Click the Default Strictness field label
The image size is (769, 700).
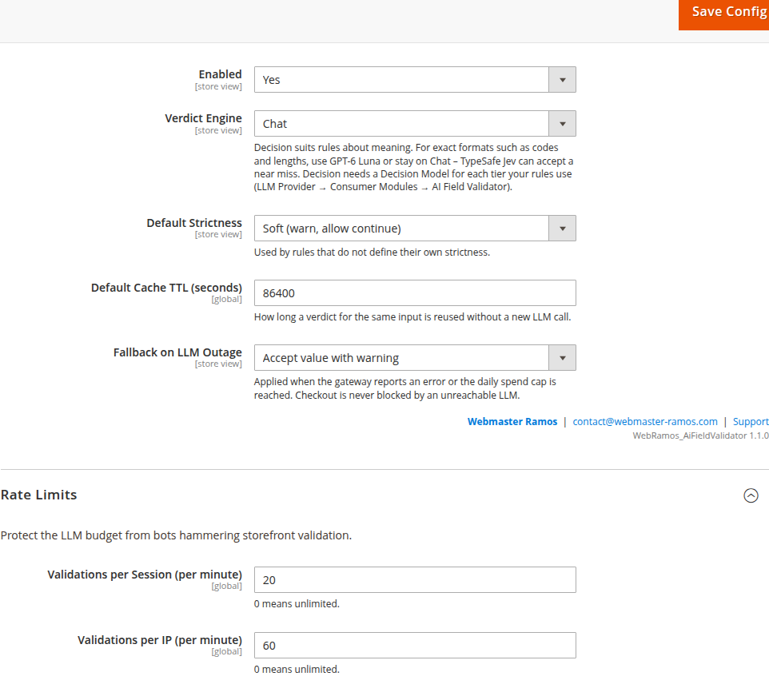(x=194, y=223)
